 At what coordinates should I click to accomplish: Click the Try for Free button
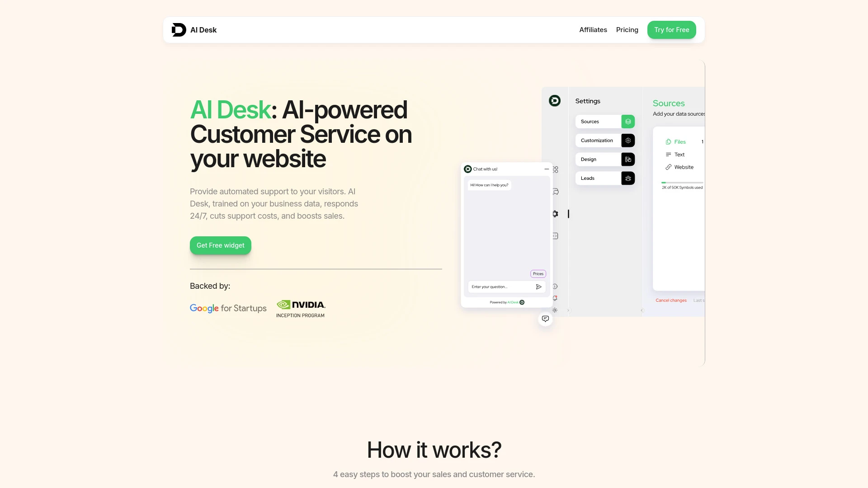[x=671, y=30]
